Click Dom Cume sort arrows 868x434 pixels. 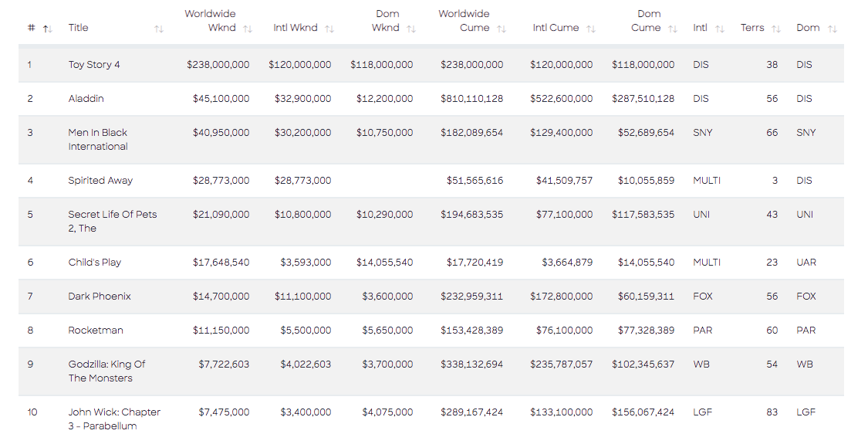click(x=673, y=29)
